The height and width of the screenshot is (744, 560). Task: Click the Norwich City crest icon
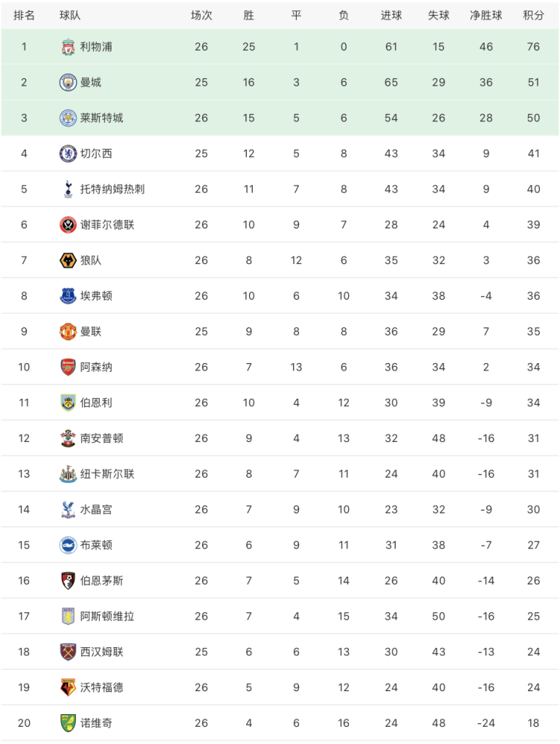68,722
